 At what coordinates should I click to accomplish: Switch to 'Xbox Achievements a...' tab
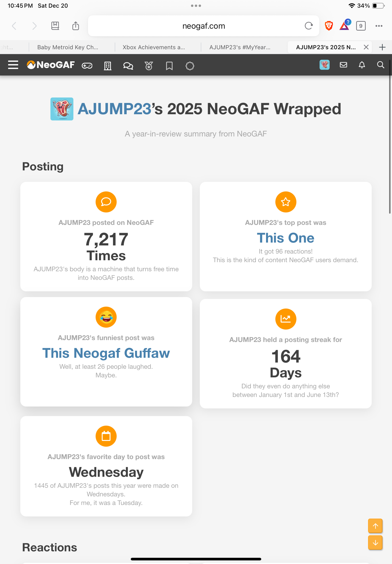pyautogui.click(x=154, y=47)
